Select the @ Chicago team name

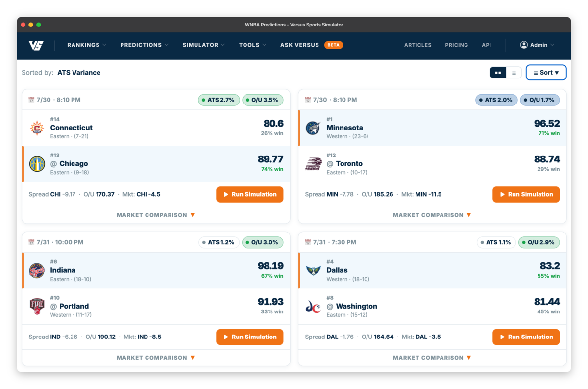pyautogui.click(x=69, y=163)
